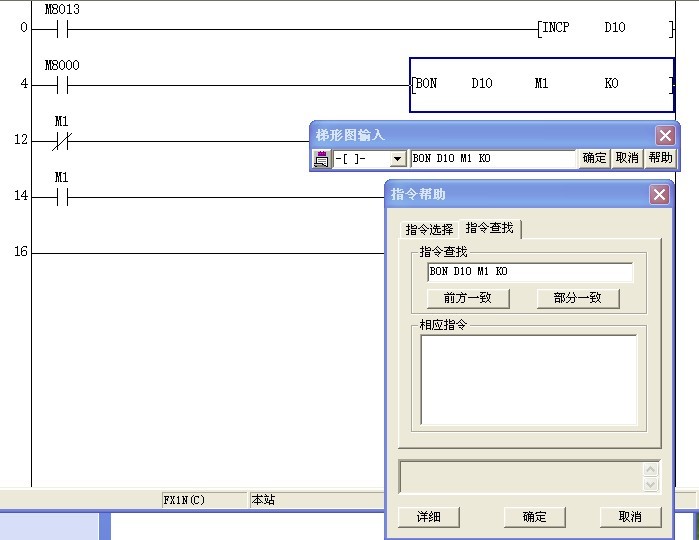This screenshot has width=699, height=540.
Task: Click the normally-closed M1 contact at step 12
Action: click(61, 140)
